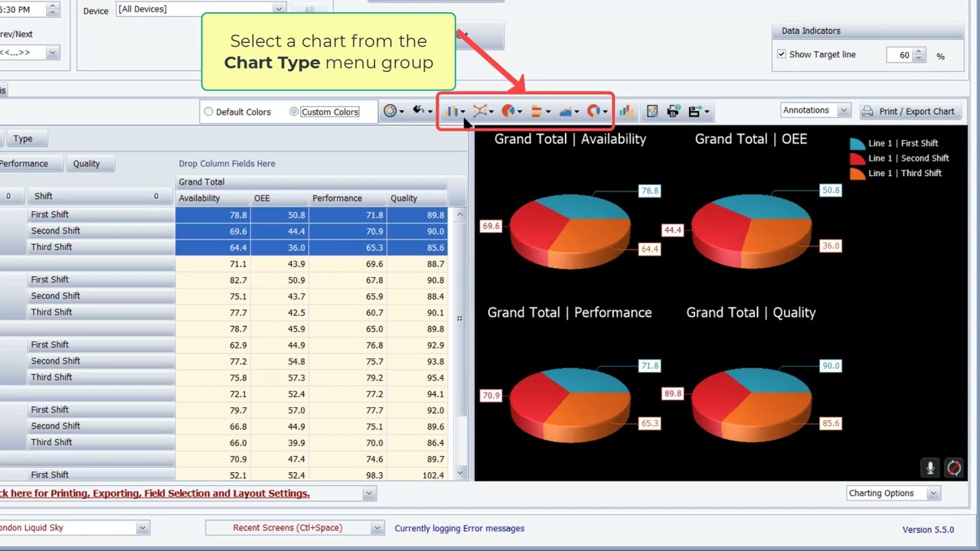Click the Grand Total column group header
The image size is (980, 551).
pyautogui.click(x=312, y=182)
